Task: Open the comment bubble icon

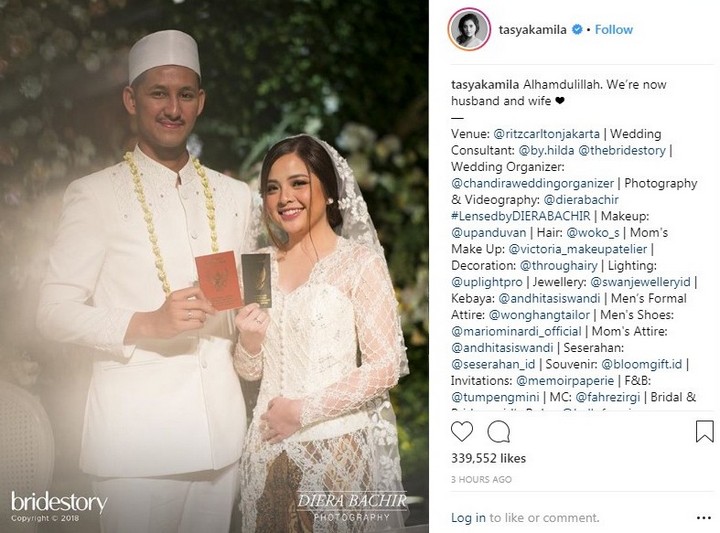Action: (498, 432)
